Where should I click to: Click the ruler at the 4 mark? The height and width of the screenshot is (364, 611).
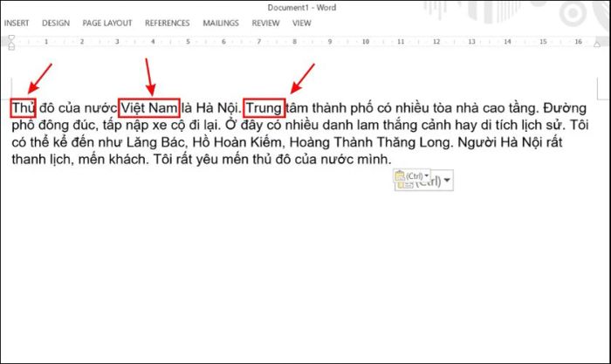click(153, 41)
